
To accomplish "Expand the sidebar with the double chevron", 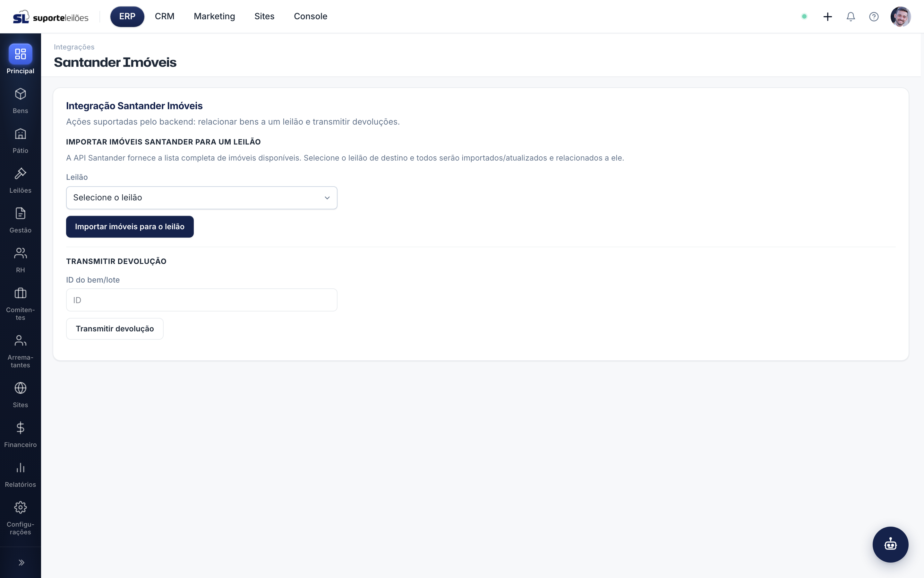I will [x=21, y=562].
